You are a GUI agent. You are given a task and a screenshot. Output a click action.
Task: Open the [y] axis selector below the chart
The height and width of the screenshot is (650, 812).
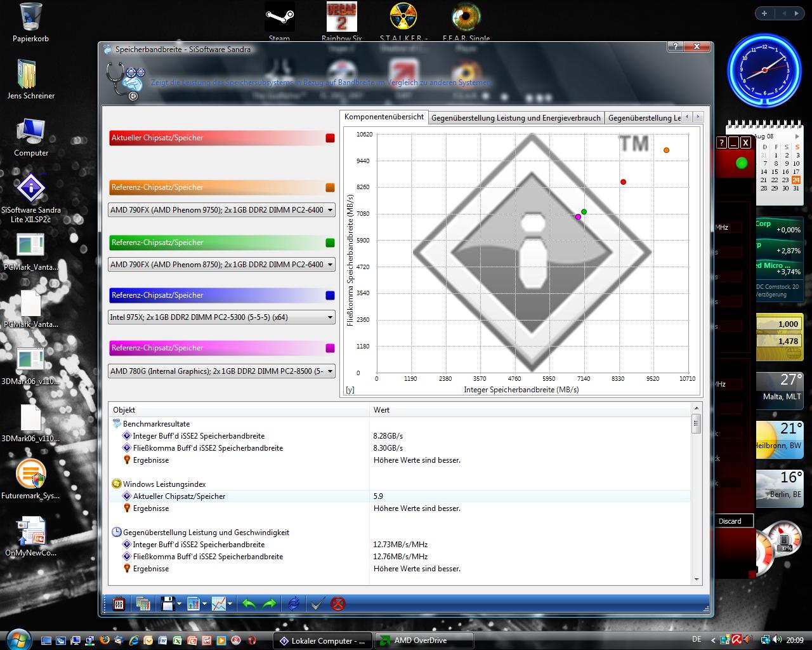pos(350,390)
